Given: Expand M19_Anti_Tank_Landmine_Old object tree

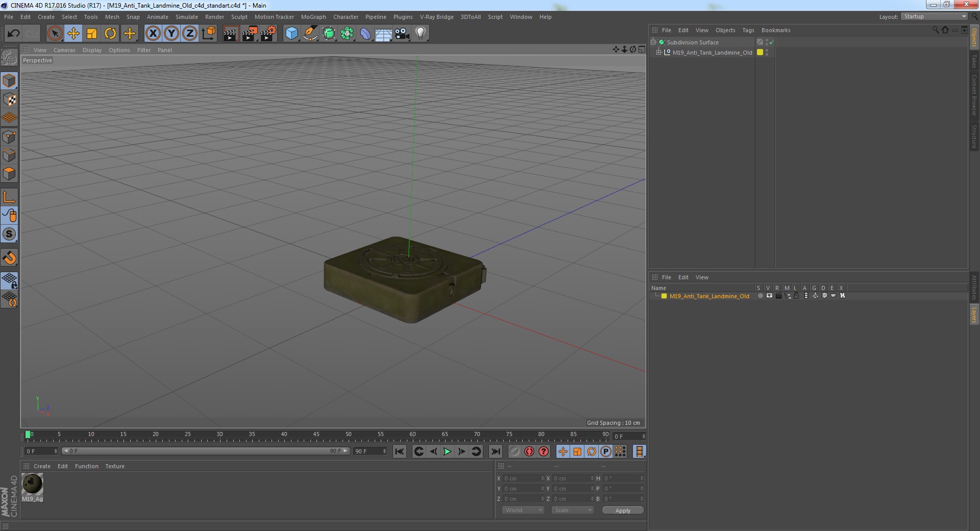Looking at the screenshot, I should 659,53.
